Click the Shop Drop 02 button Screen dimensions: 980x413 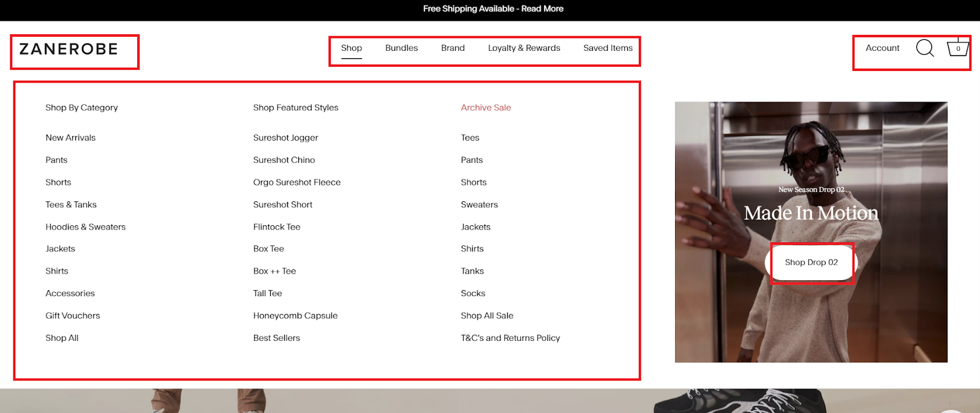[812, 262]
